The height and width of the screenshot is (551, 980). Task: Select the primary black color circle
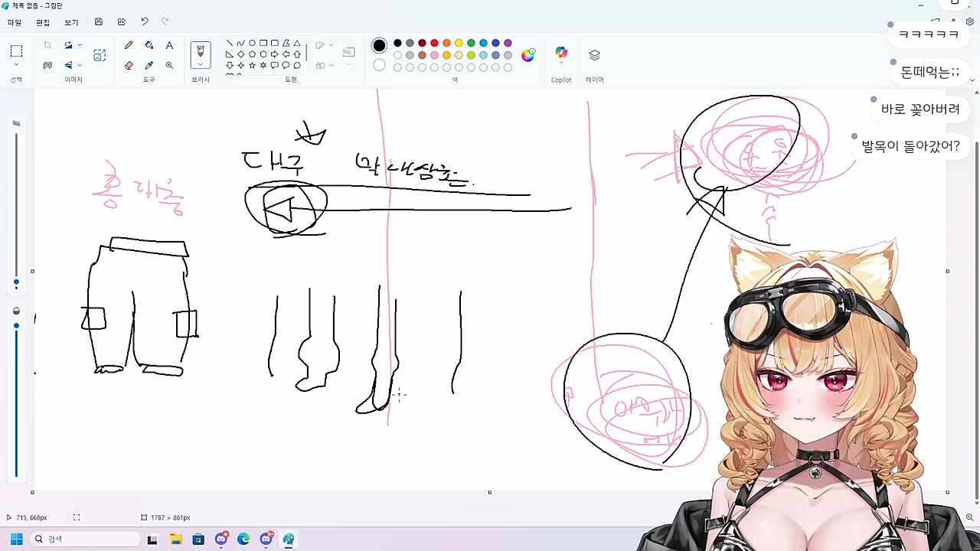point(379,46)
